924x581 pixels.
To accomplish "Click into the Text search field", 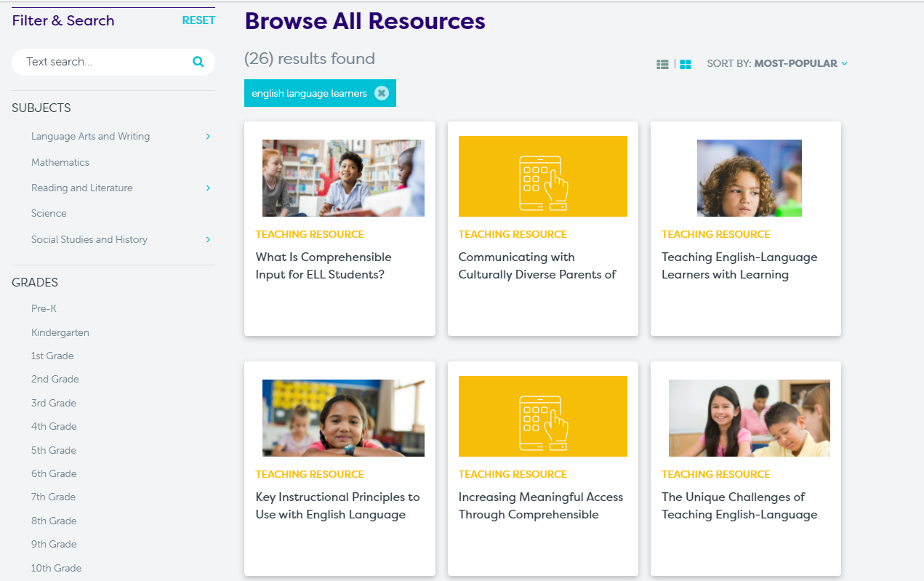I will click(x=102, y=62).
